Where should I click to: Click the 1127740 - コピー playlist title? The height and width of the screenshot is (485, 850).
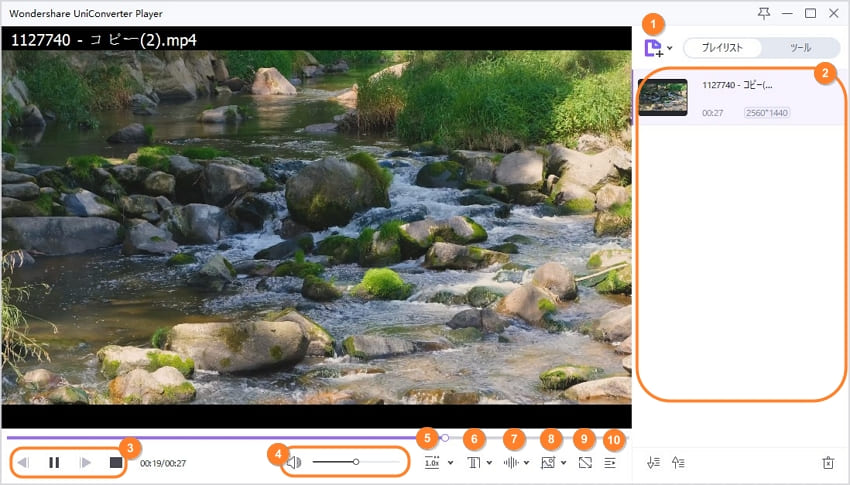pos(737,85)
